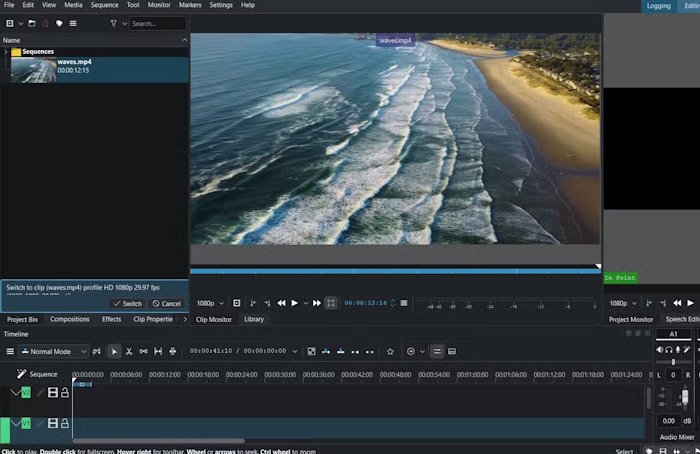The height and width of the screenshot is (454, 700).
Task: Click the create folder icon in bin toolbar
Action: [32, 23]
